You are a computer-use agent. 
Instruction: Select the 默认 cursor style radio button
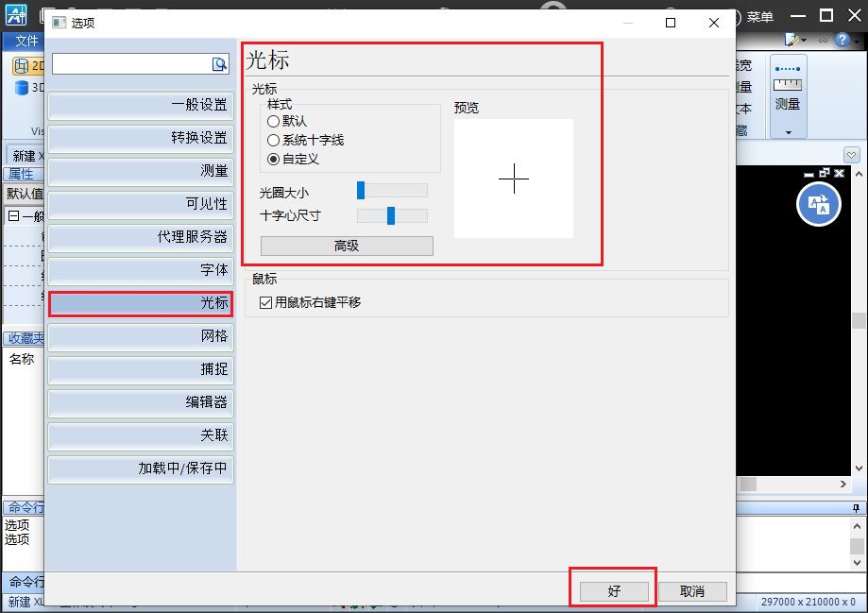tap(272, 120)
